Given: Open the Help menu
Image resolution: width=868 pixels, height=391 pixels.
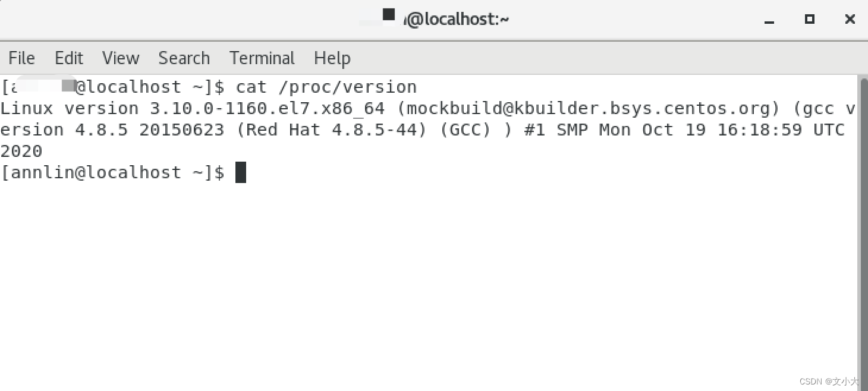Looking at the screenshot, I should [x=332, y=58].
